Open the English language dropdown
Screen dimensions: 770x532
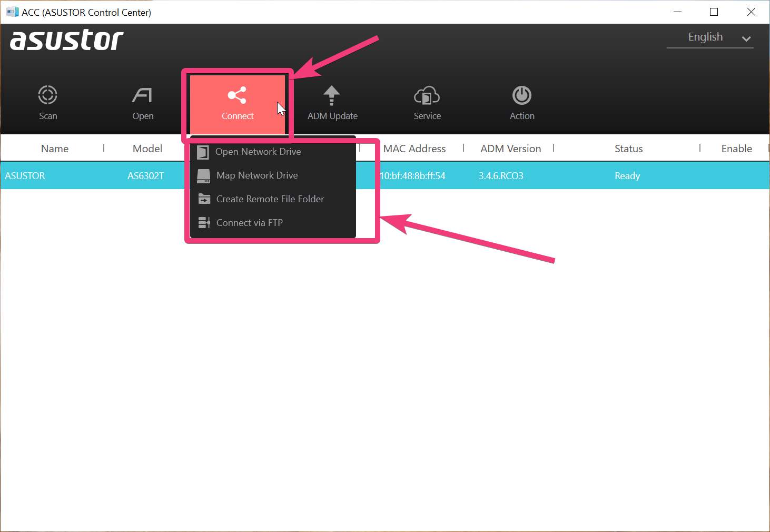[x=710, y=37]
